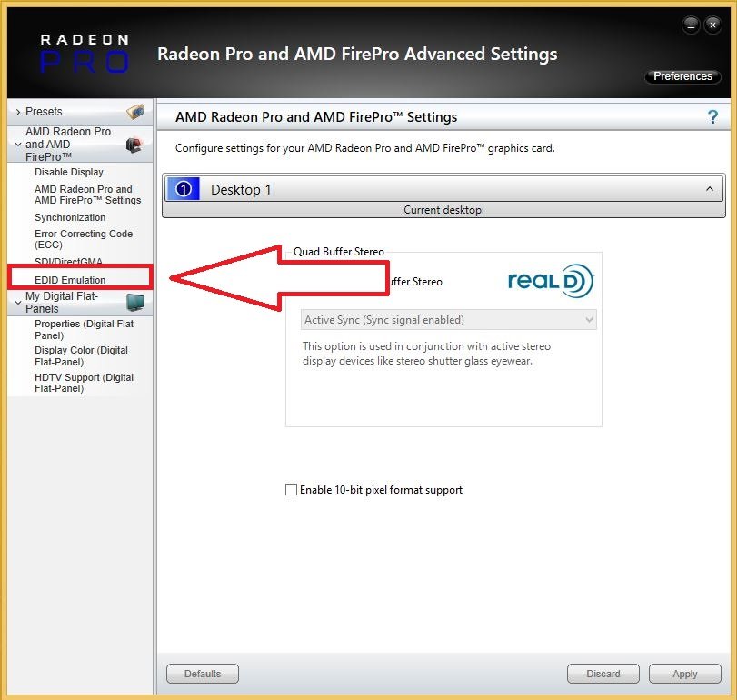Viewport: 737px width, 700px height.
Task: Open the help question mark icon
Action: (712, 116)
